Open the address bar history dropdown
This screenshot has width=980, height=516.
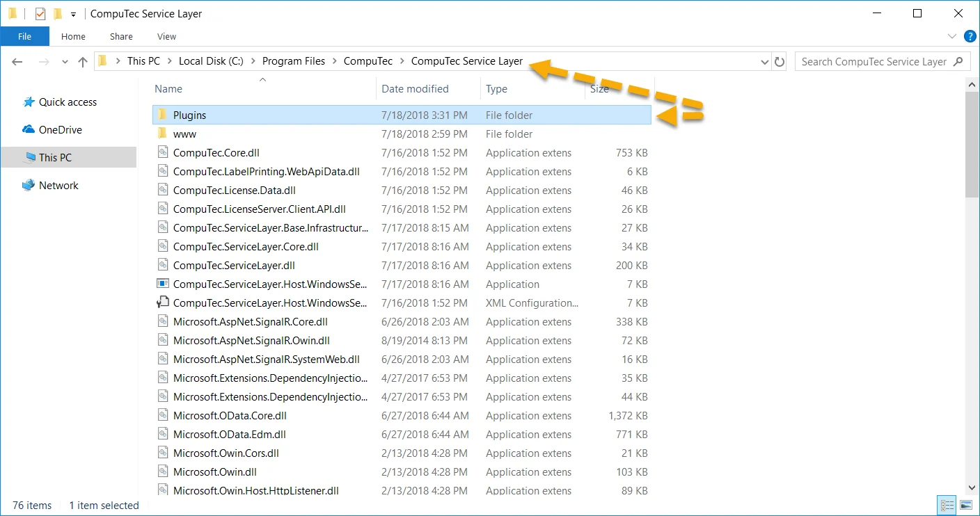tap(766, 62)
